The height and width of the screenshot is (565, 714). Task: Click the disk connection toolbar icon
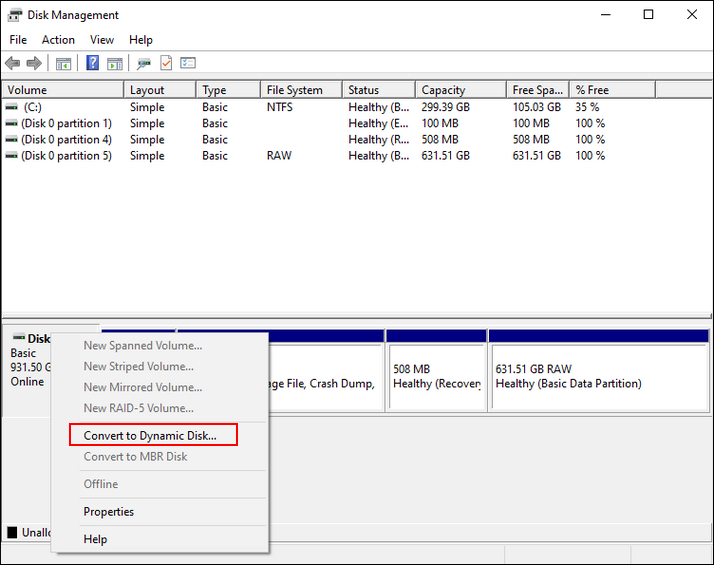point(144,63)
